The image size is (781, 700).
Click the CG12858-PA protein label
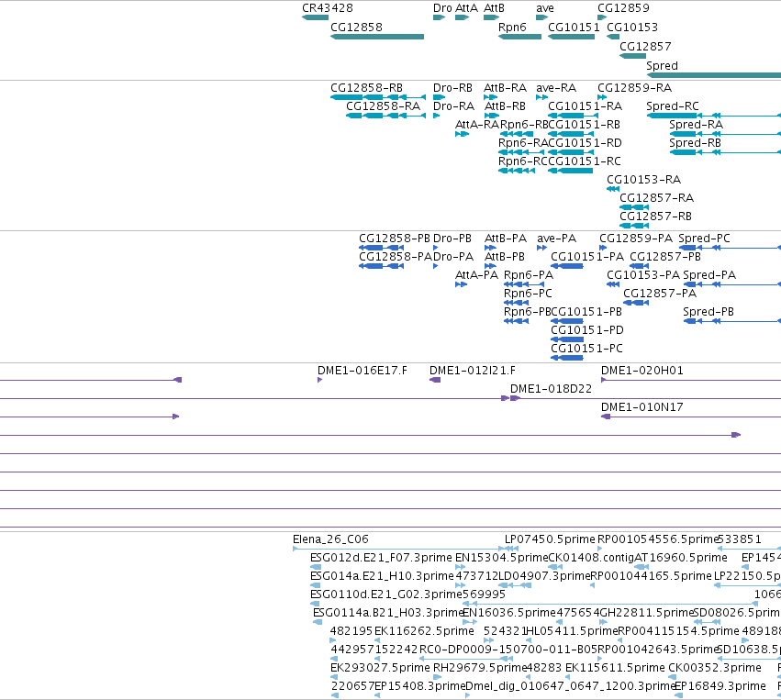396,257
